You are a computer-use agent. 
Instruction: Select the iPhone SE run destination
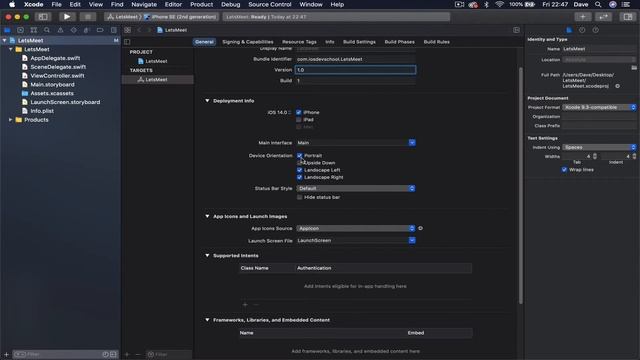(x=180, y=17)
